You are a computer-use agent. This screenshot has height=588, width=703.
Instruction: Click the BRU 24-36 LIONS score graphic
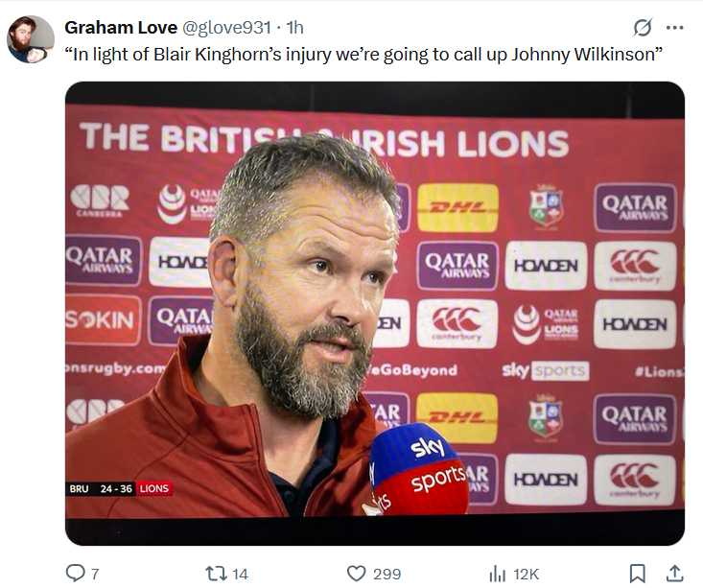tap(119, 488)
